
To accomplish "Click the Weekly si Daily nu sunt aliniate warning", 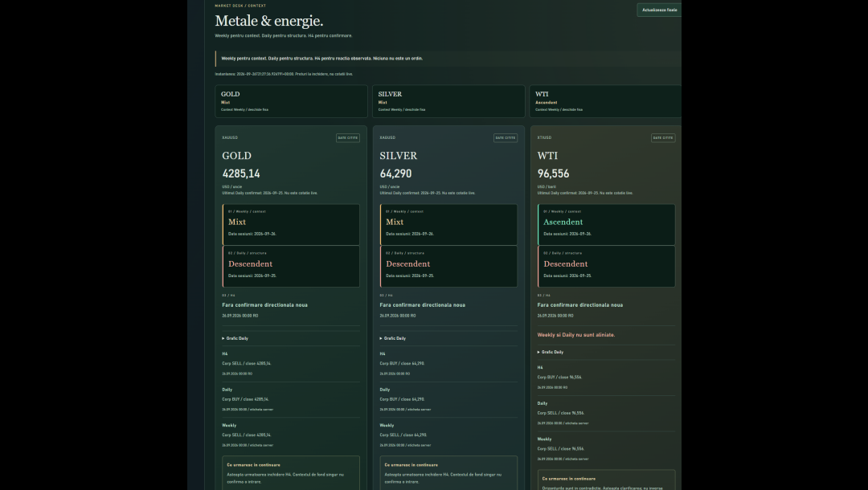I will tap(575, 335).
